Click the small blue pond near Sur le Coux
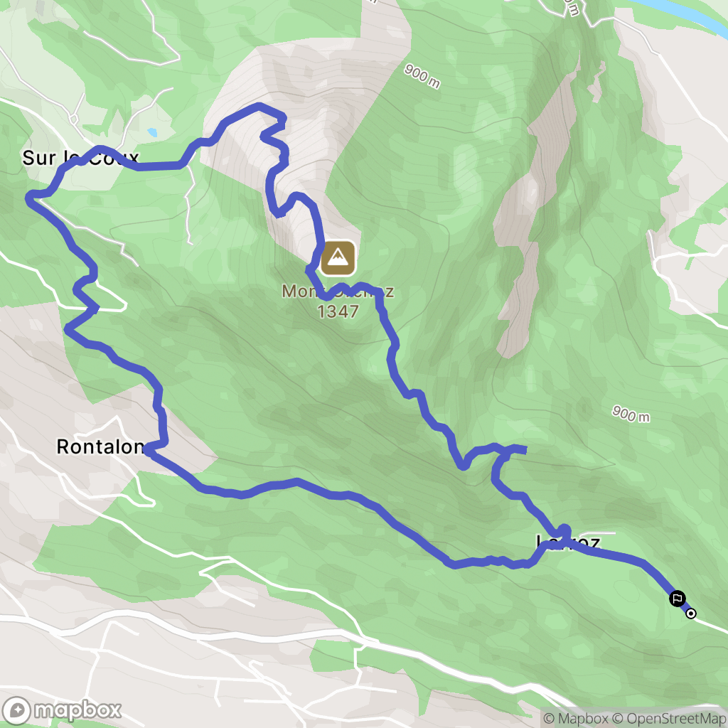 [x=152, y=132]
